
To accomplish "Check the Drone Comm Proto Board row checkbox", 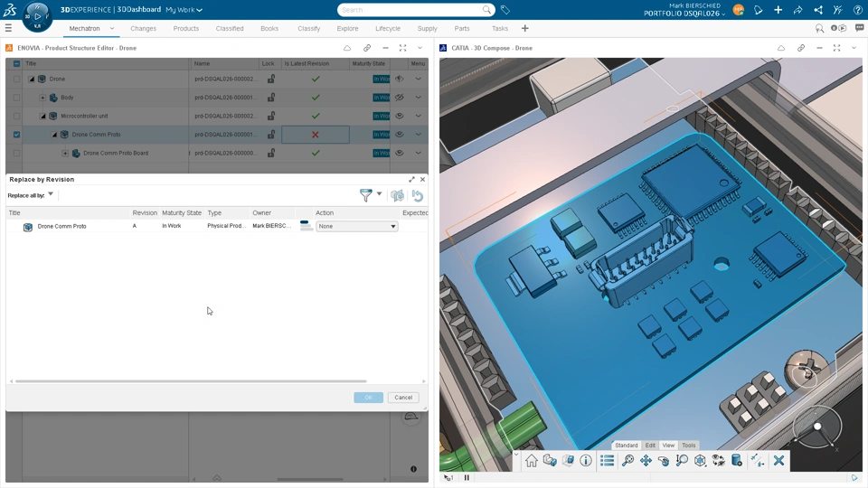I will pos(16,154).
